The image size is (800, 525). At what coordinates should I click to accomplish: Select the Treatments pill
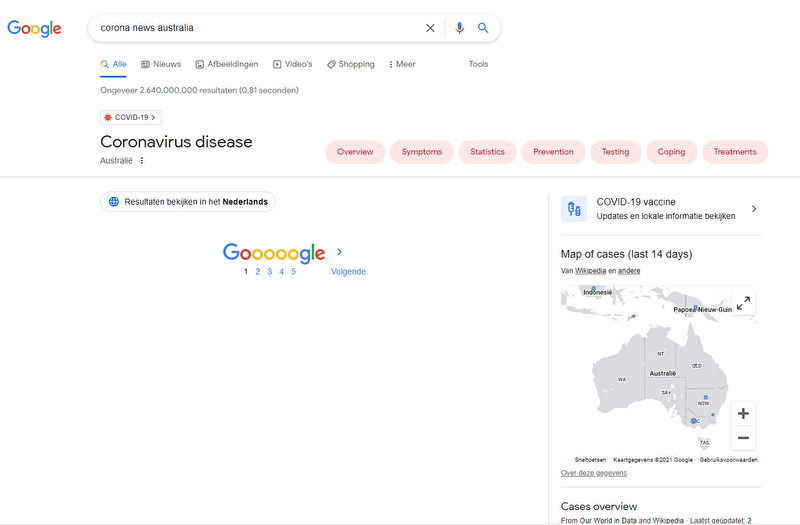tap(735, 152)
